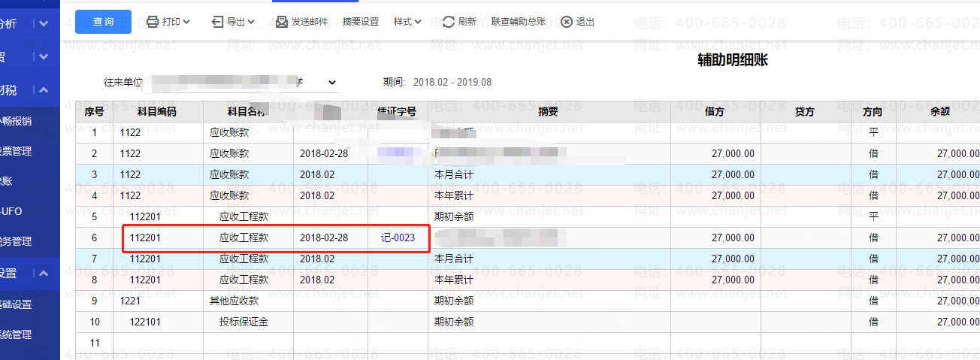Collapse the 财税 sidebar section chevron
This screenshot has width=980, height=360.
tap(44, 90)
